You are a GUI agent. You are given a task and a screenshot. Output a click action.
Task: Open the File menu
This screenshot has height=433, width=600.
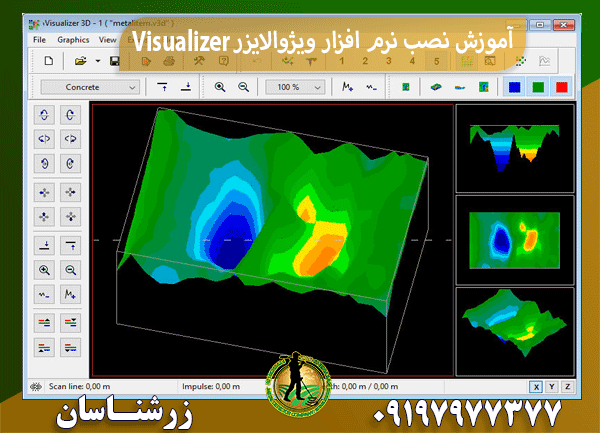(39, 40)
